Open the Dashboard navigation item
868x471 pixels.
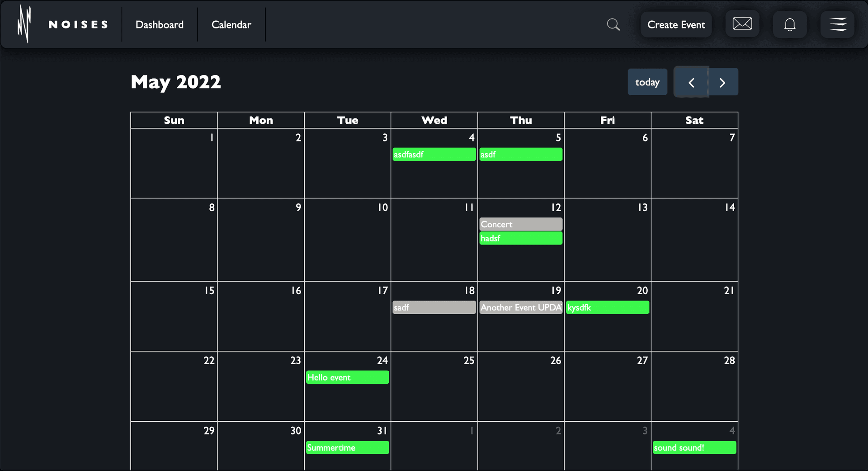(x=160, y=25)
